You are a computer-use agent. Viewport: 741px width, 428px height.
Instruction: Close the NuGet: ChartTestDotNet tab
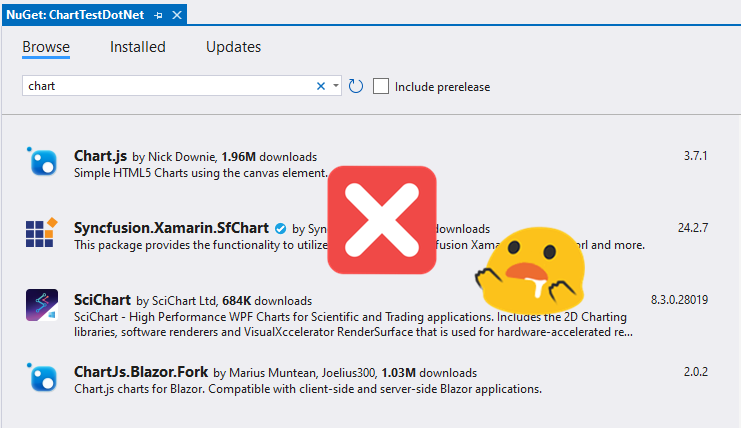coord(177,15)
